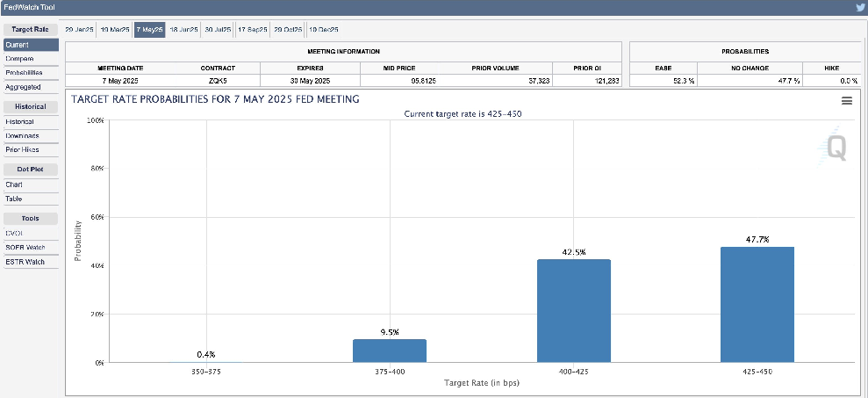Launch the ESTR Watch tool
The image size is (868, 398).
(25, 261)
